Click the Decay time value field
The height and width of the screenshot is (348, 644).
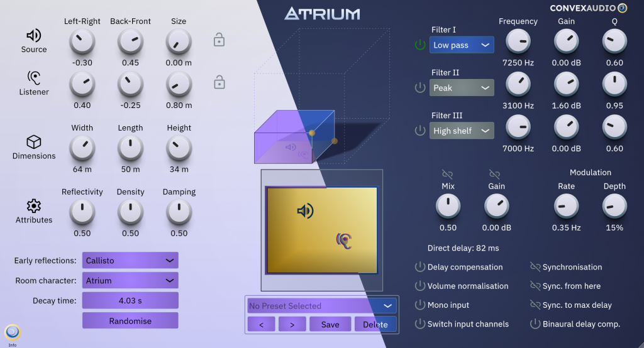130,300
